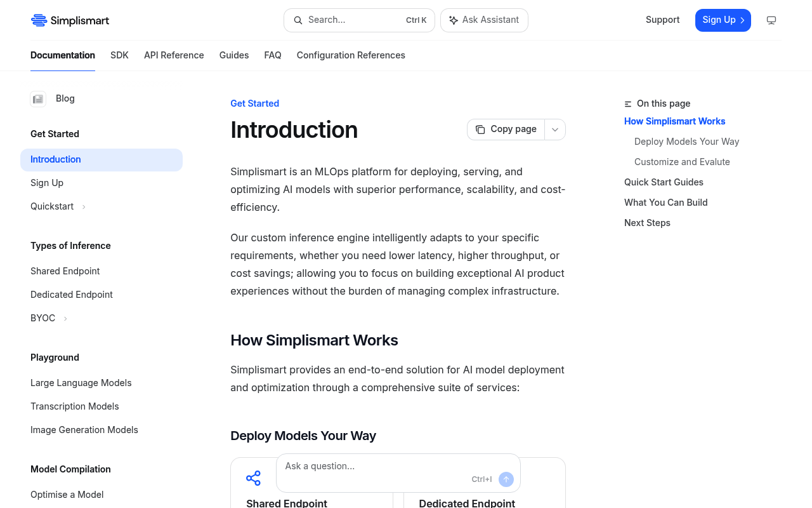Click the Blog newspaper icon
Viewport: 812px width, 508px height.
pyautogui.click(x=38, y=98)
